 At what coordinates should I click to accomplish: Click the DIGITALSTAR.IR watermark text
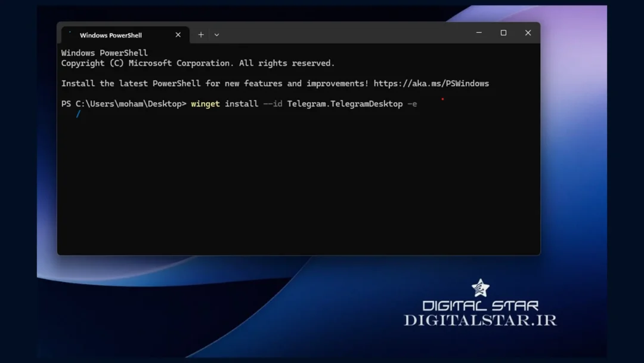point(480,321)
